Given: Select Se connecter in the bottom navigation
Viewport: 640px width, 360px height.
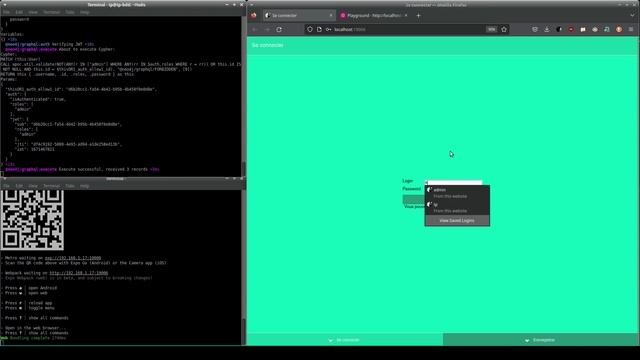Looking at the screenshot, I should click(345, 340).
